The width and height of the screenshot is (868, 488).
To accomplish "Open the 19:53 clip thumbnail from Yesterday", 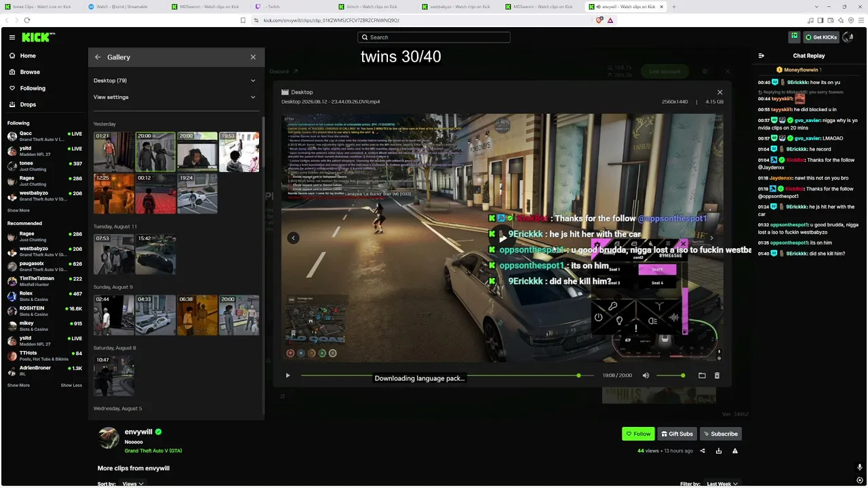I will pyautogui.click(x=239, y=152).
